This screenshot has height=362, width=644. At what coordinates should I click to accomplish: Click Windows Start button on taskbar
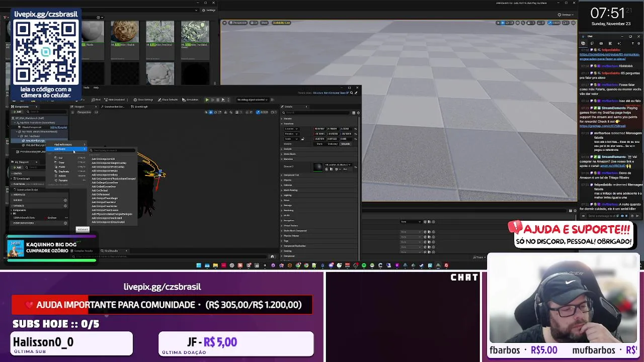click(199, 265)
